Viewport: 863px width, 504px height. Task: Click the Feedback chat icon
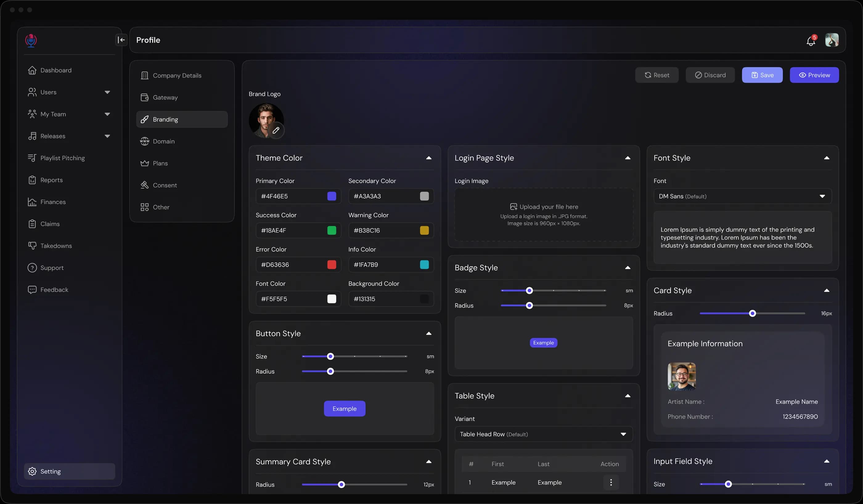click(x=32, y=289)
